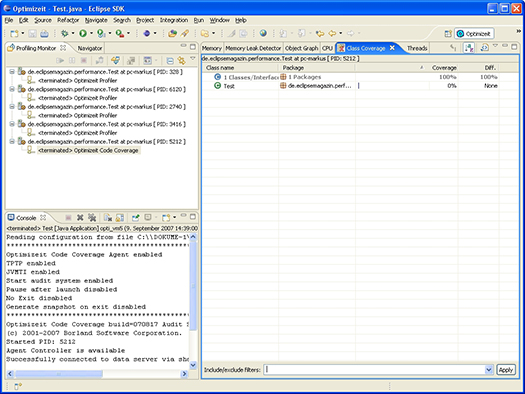
Task: Click the Profiling Monitor collapse all icon
Action: (x=170, y=61)
